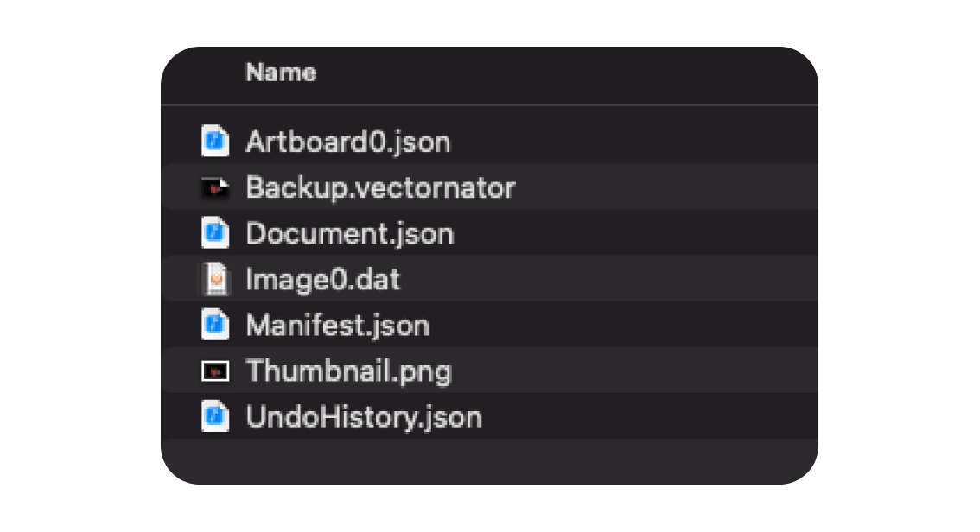The width and height of the screenshot is (980, 532).
Task: Click the Image0.dat file icon
Action: click(215, 280)
